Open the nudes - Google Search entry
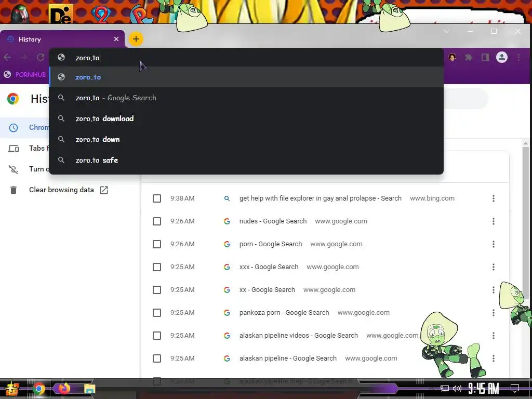Screen dimensions: 532x399 tap(273, 221)
